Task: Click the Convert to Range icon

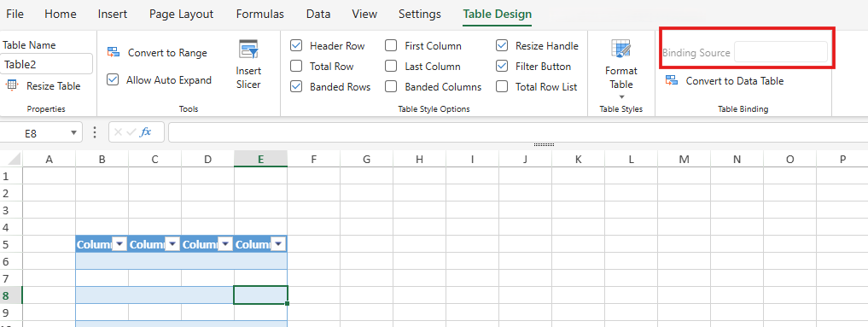Action: [x=114, y=53]
